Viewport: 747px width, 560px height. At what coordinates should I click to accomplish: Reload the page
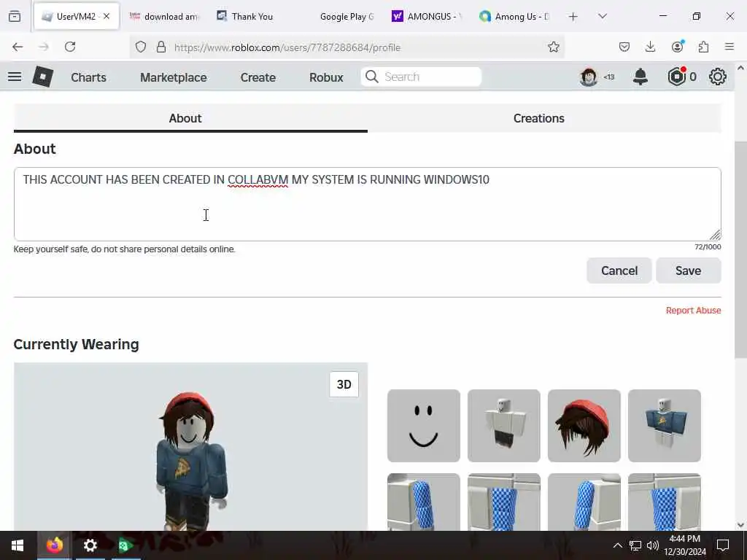point(70,47)
